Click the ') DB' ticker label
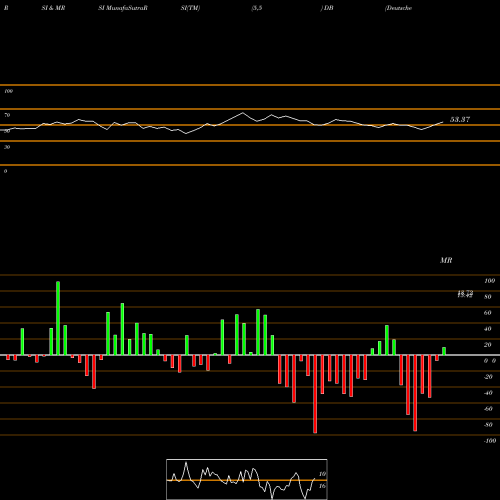The image size is (500, 500). tap(327, 8)
